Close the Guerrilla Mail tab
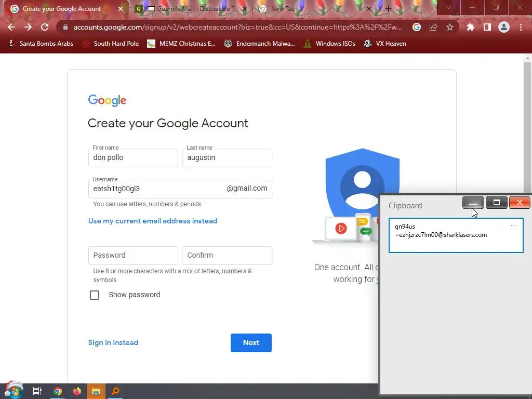The height and width of the screenshot is (399, 532). pos(245,9)
